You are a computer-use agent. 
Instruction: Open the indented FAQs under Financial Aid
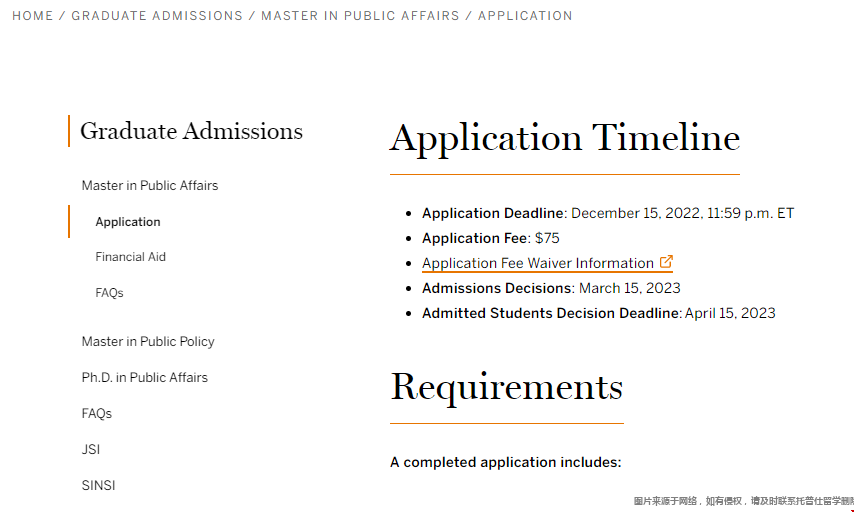(x=110, y=293)
